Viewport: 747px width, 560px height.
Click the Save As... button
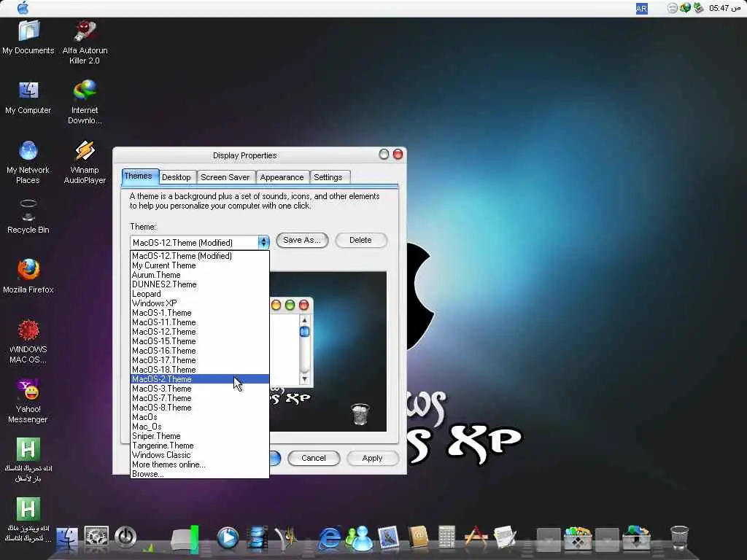[302, 240]
